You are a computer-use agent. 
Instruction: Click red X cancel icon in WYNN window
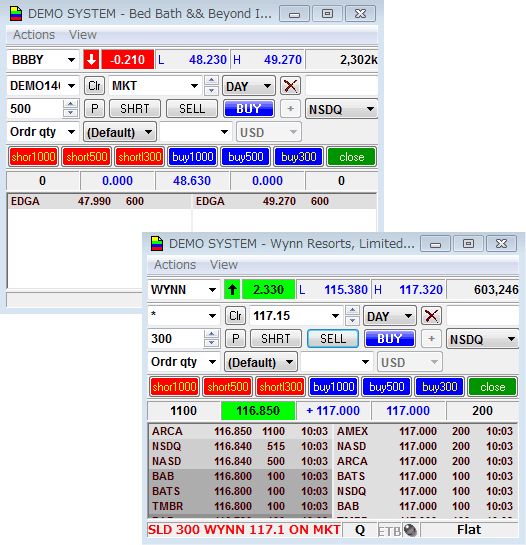pyautogui.click(x=431, y=316)
